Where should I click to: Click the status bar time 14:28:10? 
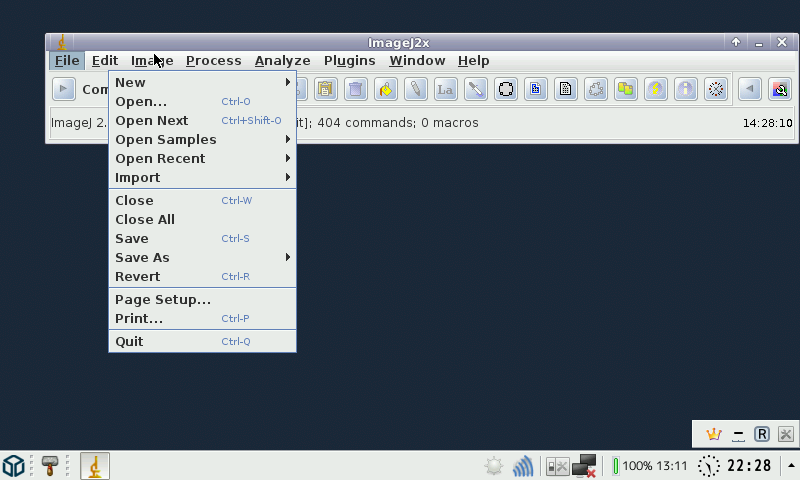pyautogui.click(x=767, y=123)
